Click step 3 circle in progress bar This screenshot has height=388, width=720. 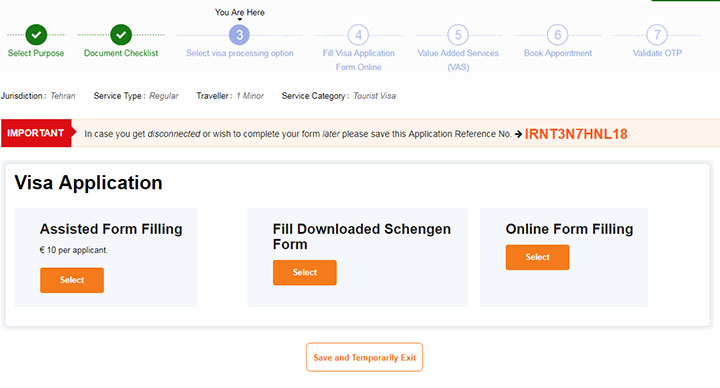[239, 34]
